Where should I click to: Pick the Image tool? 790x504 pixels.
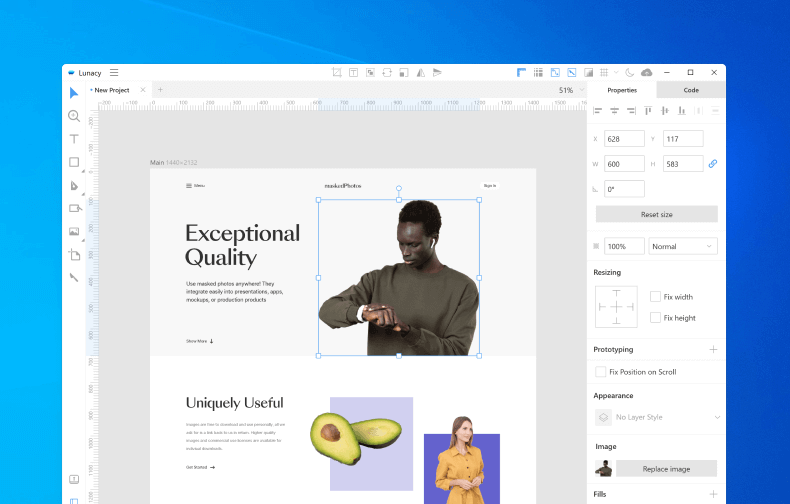pyautogui.click(x=74, y=232)
